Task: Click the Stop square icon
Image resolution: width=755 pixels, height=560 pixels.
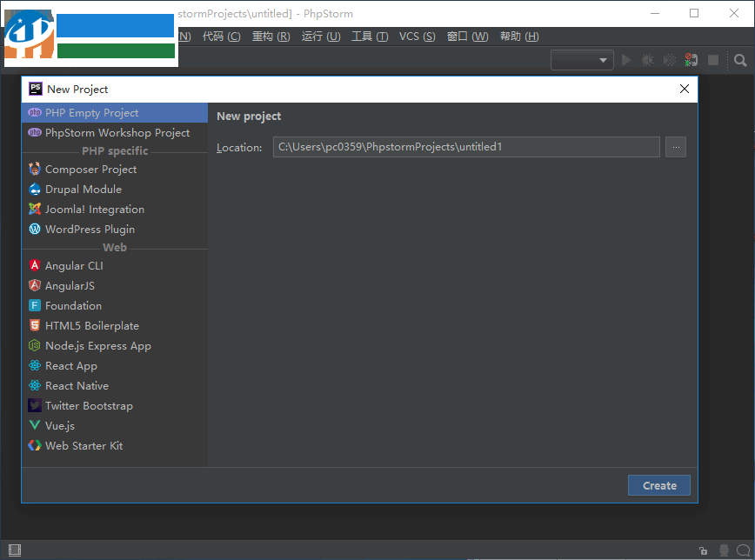Action: click(x=713, y=60)
